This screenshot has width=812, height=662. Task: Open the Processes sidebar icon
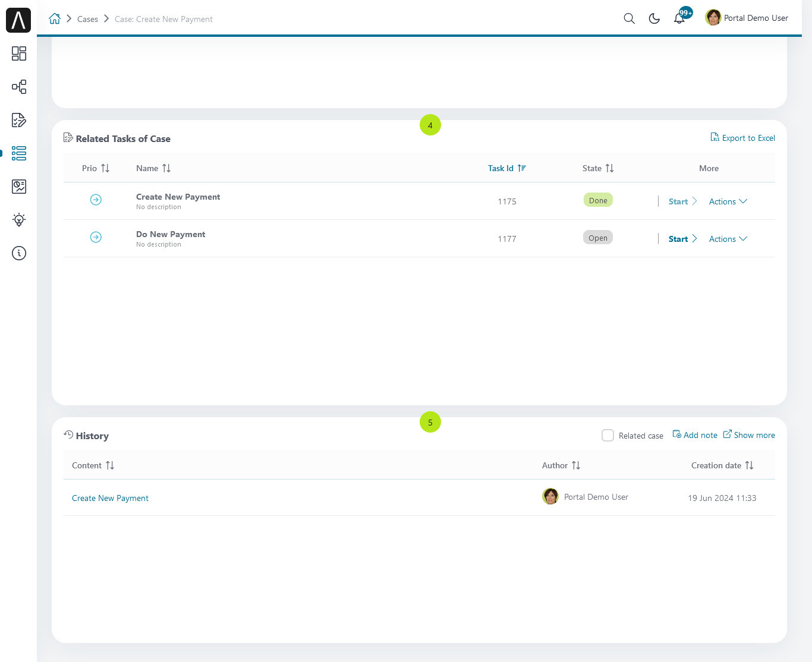(x=19, y=87)
